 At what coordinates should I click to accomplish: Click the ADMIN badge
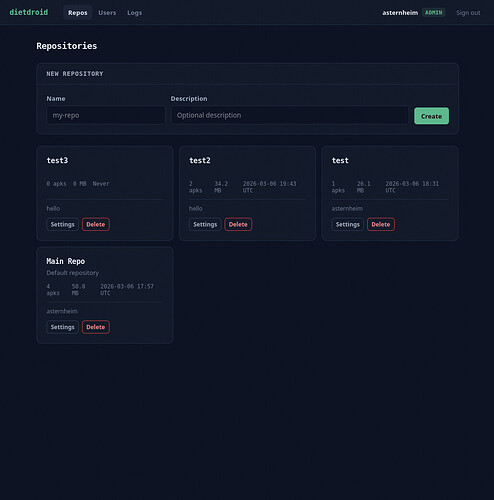[x=434, y=13]
